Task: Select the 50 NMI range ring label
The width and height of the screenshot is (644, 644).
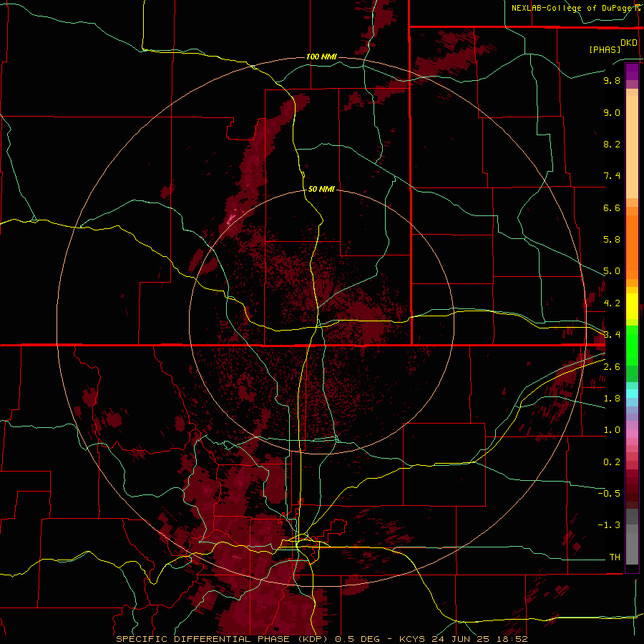Action: point(321,189)
